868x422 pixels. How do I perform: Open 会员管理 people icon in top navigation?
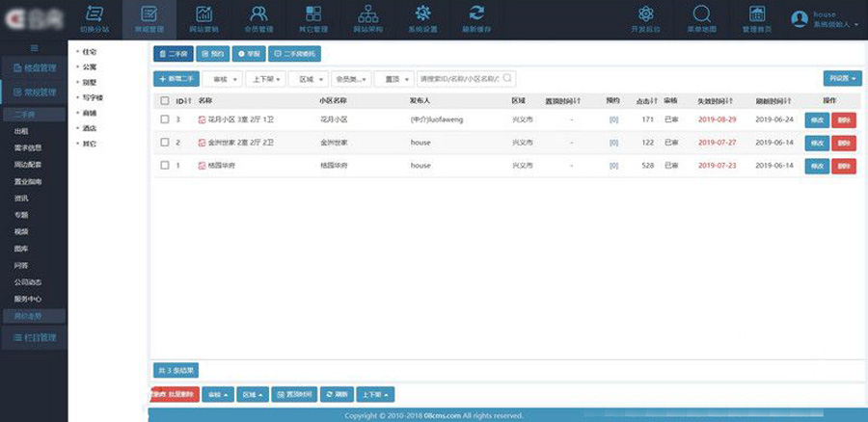[x=258, y=13]
